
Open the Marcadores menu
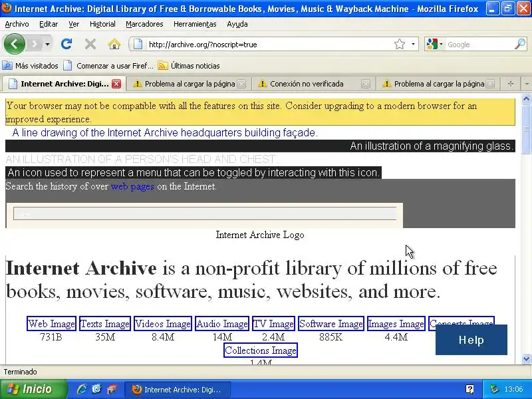(144, 24)
